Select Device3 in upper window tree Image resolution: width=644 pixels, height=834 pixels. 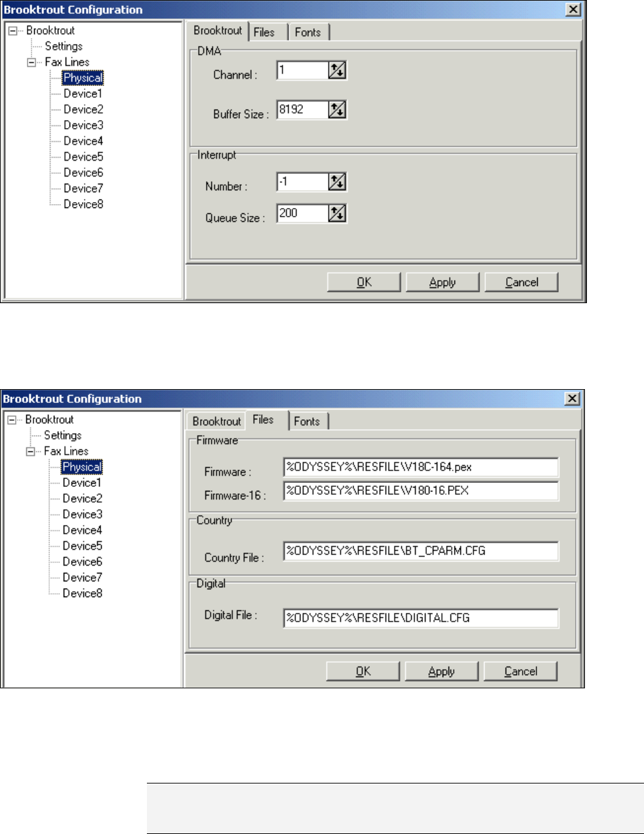click(83, 125)
